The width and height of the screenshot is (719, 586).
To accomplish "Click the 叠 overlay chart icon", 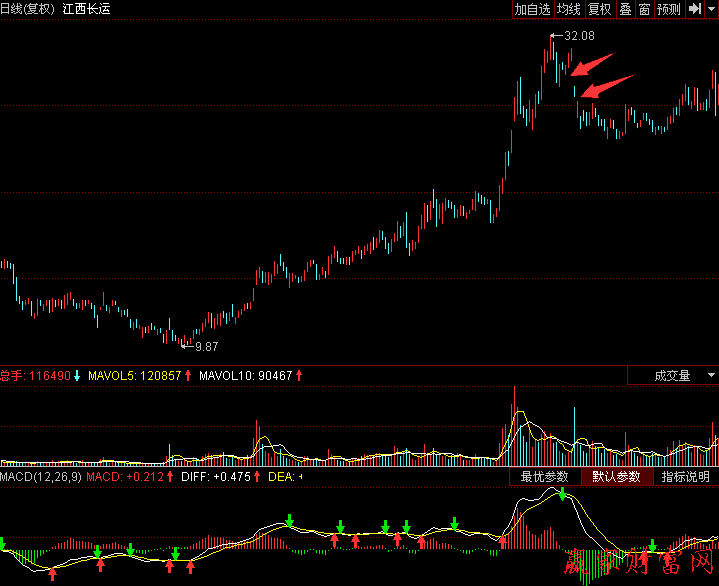I will point(625,9).
